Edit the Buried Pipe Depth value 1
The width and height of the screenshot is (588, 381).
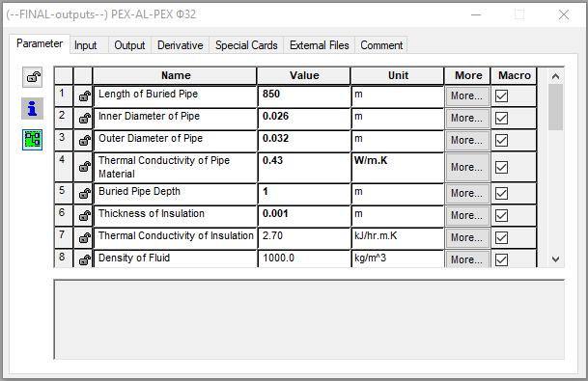[x=304, y=194]
